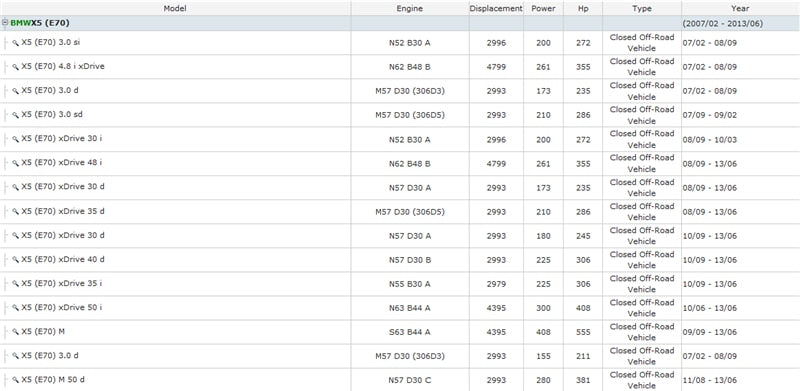The height and width of the screenshot is (391, 800).
Task: Sort by the Power column header
Action: (x=543, y=8)
